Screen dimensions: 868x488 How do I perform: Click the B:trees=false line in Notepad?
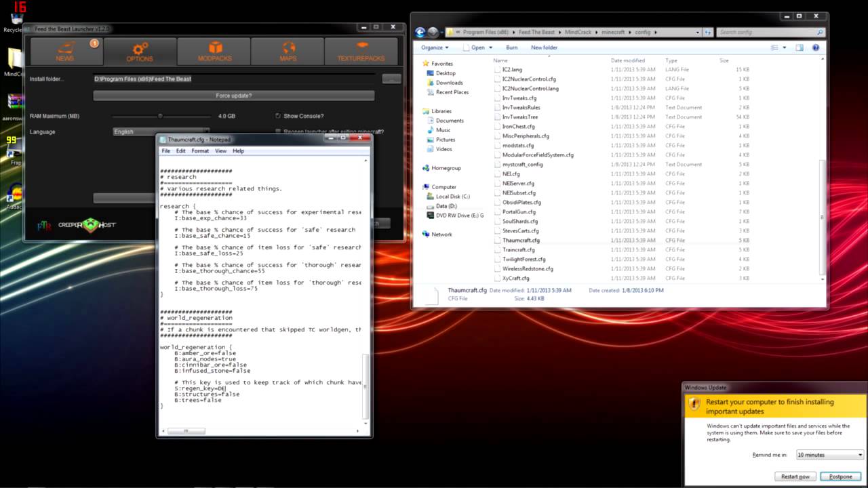197,400
